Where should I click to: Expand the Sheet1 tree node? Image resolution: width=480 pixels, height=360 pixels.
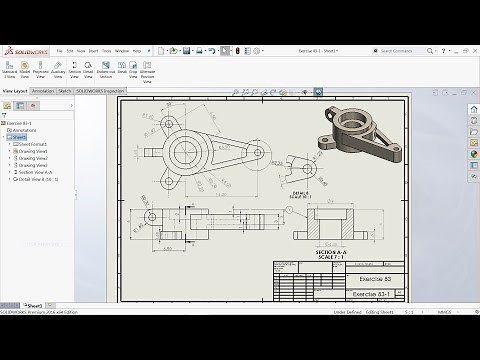click(x=4, y=137)
